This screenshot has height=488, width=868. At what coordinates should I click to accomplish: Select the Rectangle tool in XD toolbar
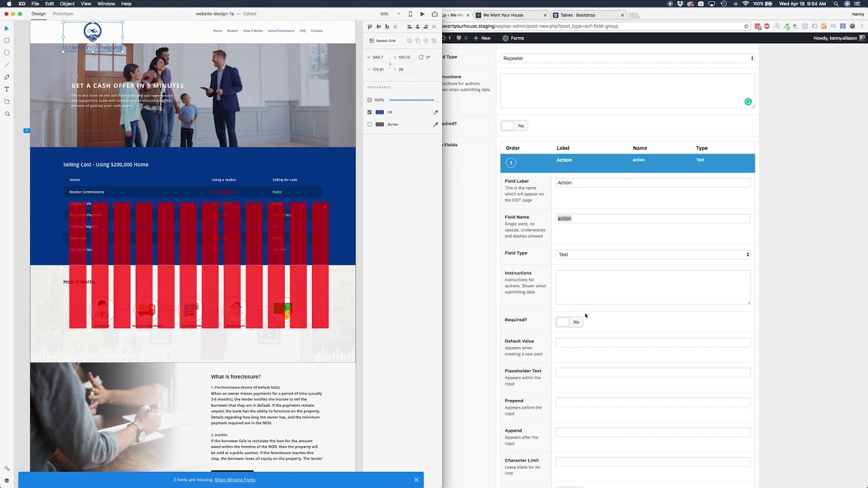7,41
